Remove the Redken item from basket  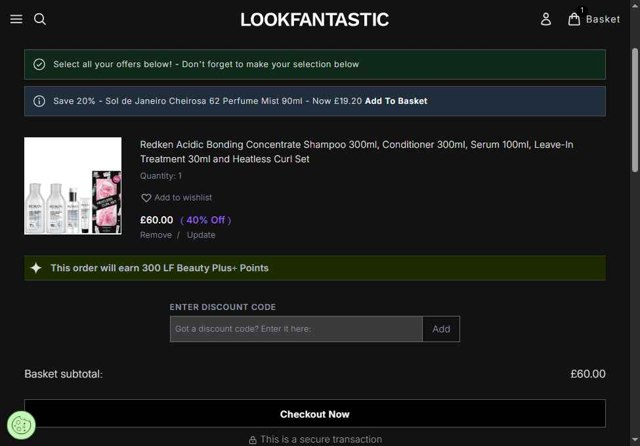(156, 235)
